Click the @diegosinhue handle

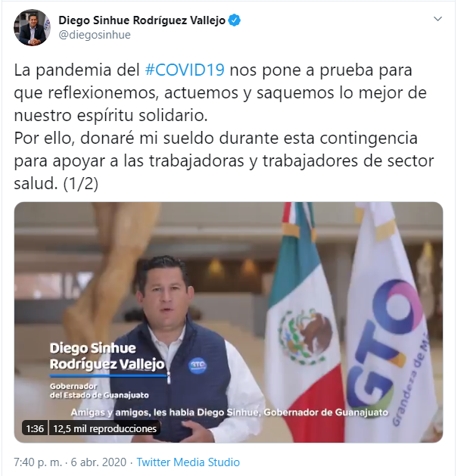(x=95, y=35)
